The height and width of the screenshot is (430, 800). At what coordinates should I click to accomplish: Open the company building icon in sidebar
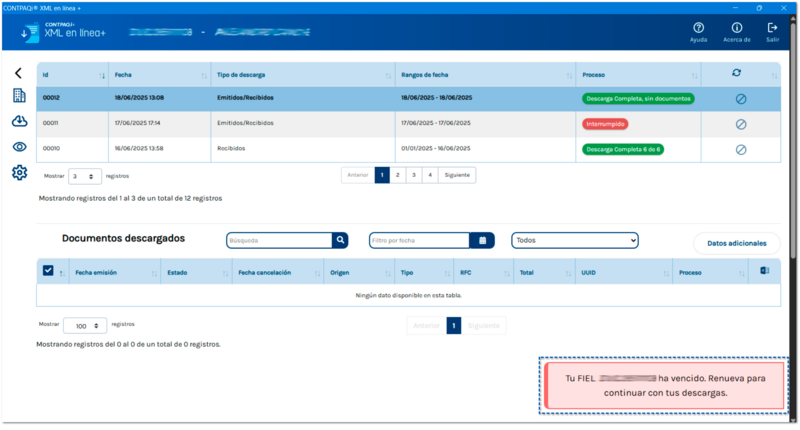[x=18, y=96]
